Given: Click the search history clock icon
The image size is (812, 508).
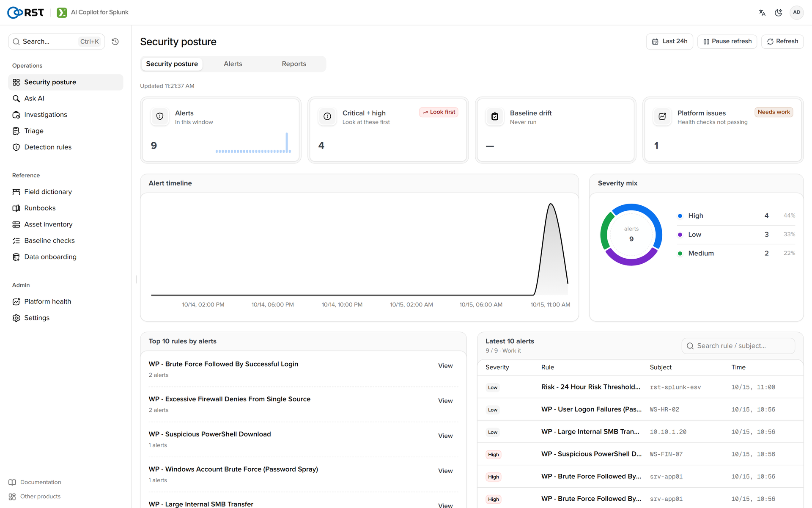Looking at the screenshot, I should coord(115,41).
